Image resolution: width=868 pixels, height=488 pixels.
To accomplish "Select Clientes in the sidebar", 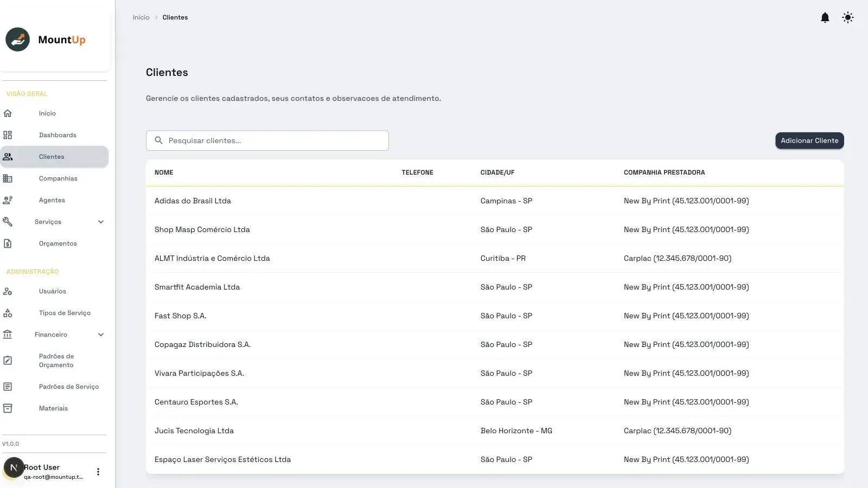I will [x=54, y=157].
